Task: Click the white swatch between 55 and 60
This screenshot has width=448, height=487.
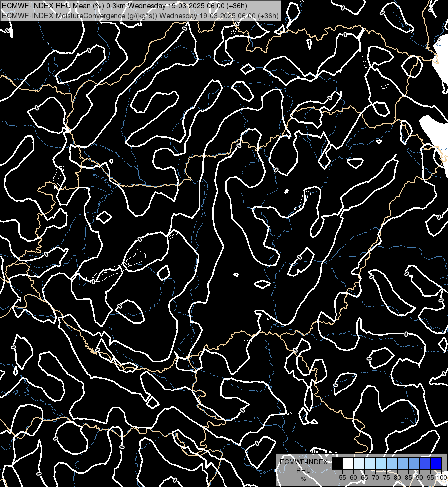Action: coord(348,463)
